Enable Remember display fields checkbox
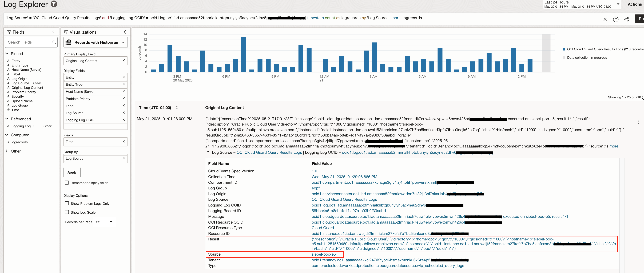The height and width of the screenshot is (273, 644). (67, 183)
